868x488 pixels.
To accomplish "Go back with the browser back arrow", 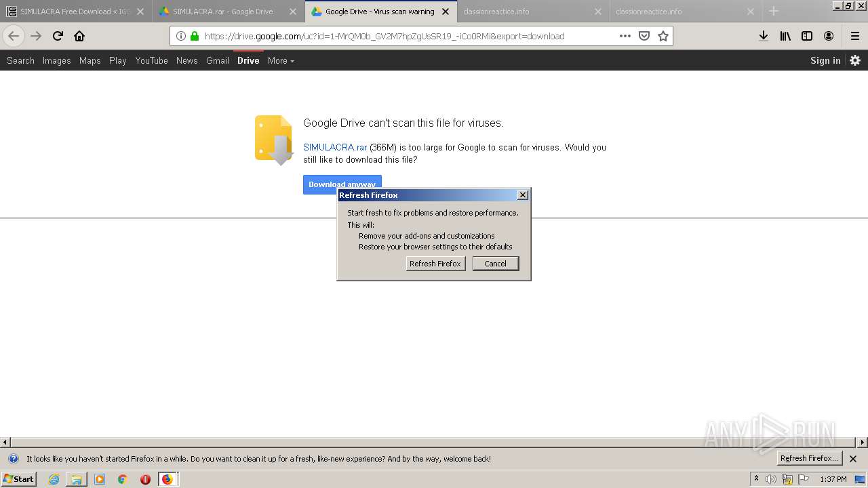I will click(14, 36).
